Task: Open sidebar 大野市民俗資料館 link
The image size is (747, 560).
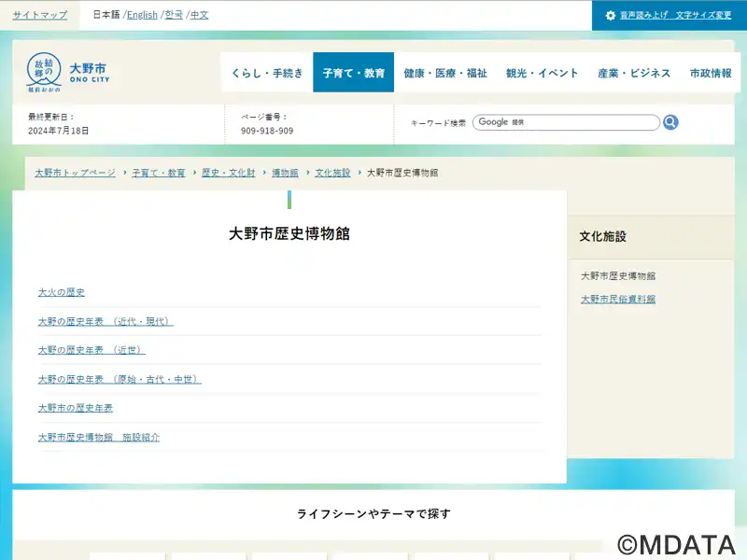Action: tap(618, 299)
